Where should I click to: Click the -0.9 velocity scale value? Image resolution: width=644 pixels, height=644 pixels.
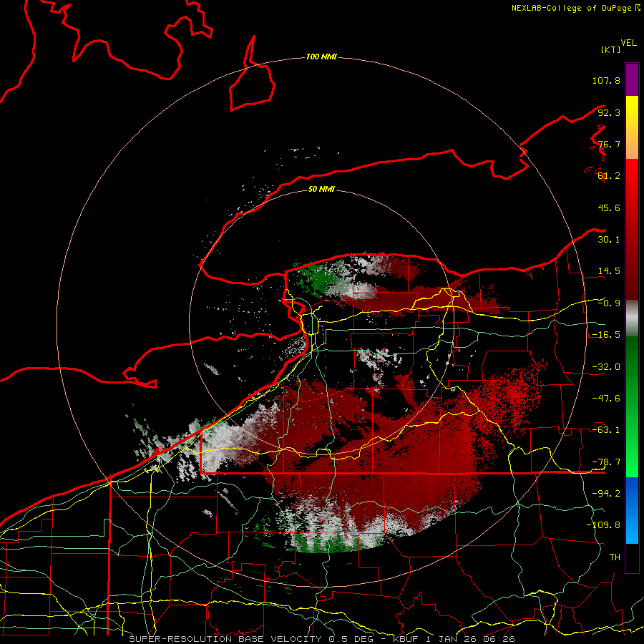[x=609, y=303]
